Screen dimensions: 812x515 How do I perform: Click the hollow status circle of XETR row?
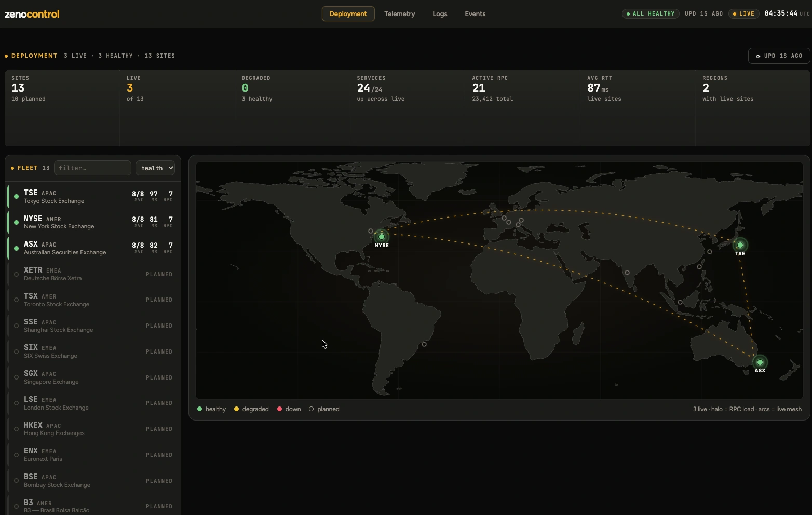(x=16, y=274)
